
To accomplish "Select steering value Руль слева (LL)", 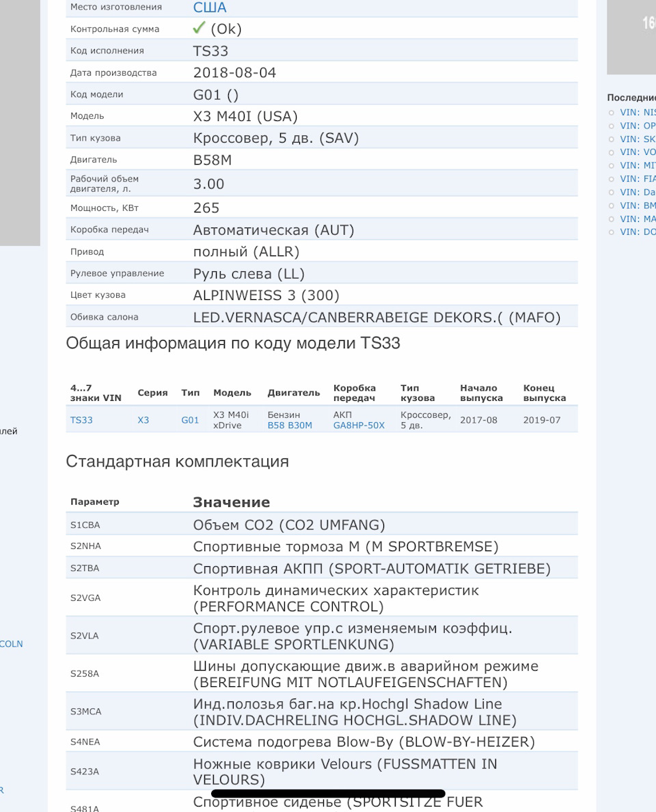I will coord(249,274).
